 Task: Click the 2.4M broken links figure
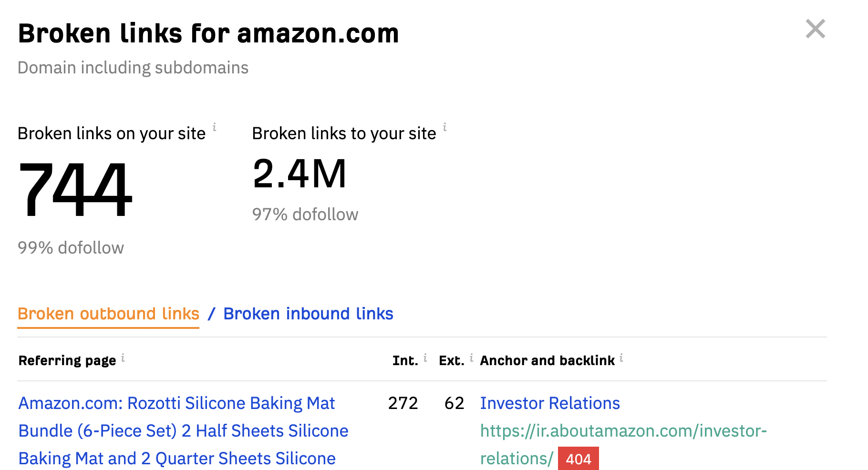(300, 174)
